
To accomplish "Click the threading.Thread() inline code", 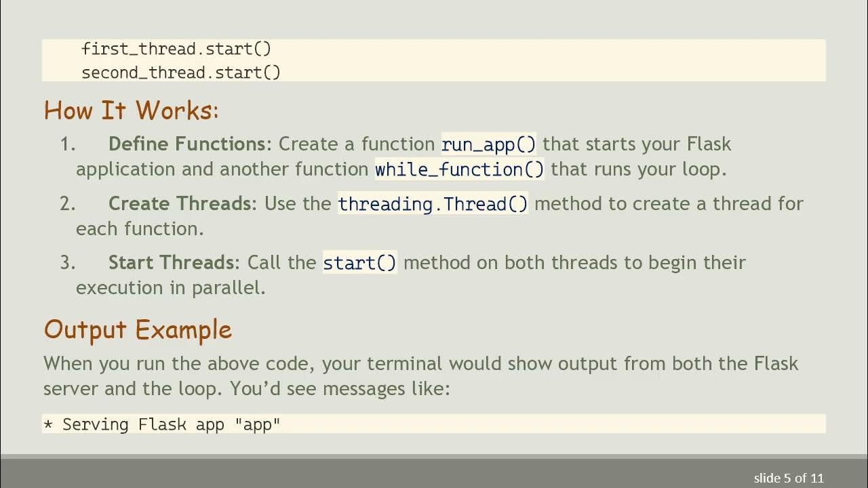I will [x=433, y=204].
